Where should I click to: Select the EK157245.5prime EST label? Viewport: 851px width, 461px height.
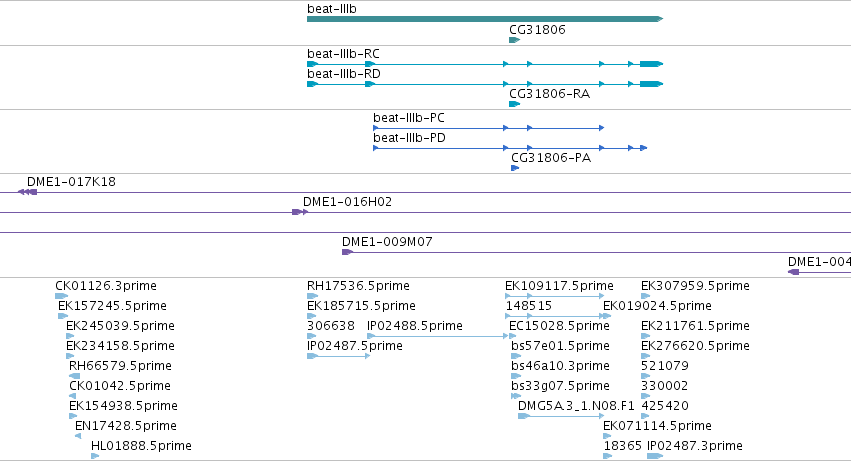(x=112, y=306)
